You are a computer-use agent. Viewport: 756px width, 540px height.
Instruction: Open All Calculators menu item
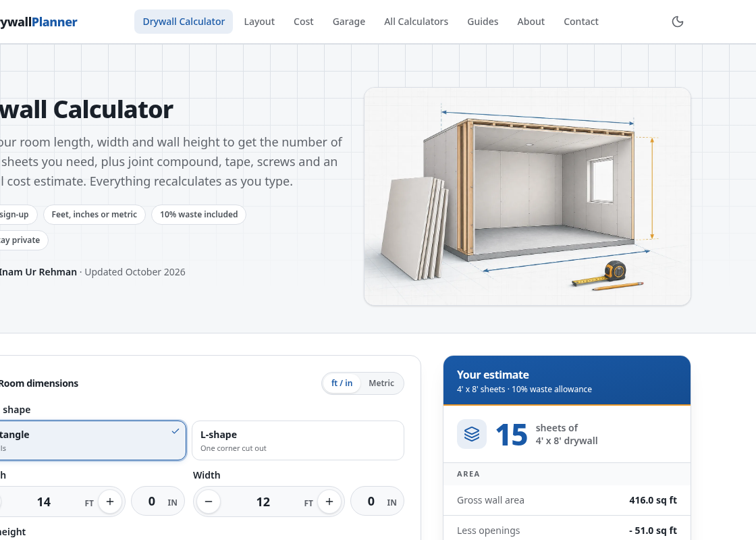416,22
